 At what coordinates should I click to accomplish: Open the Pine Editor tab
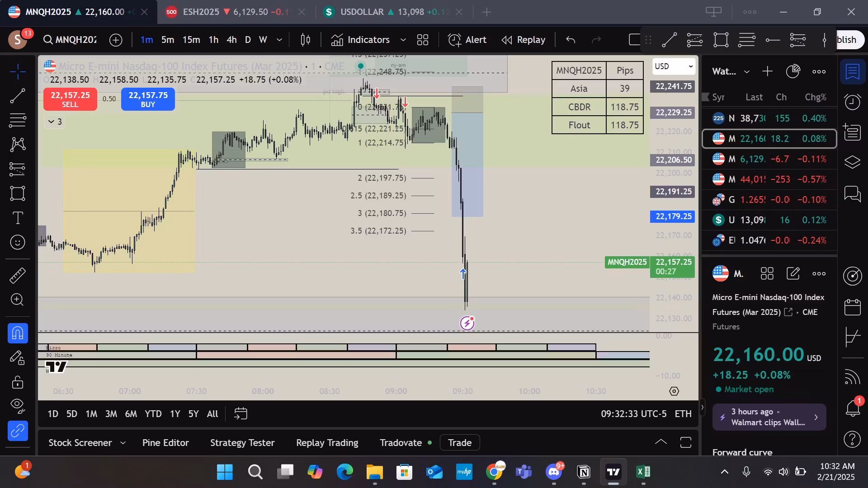165,442
